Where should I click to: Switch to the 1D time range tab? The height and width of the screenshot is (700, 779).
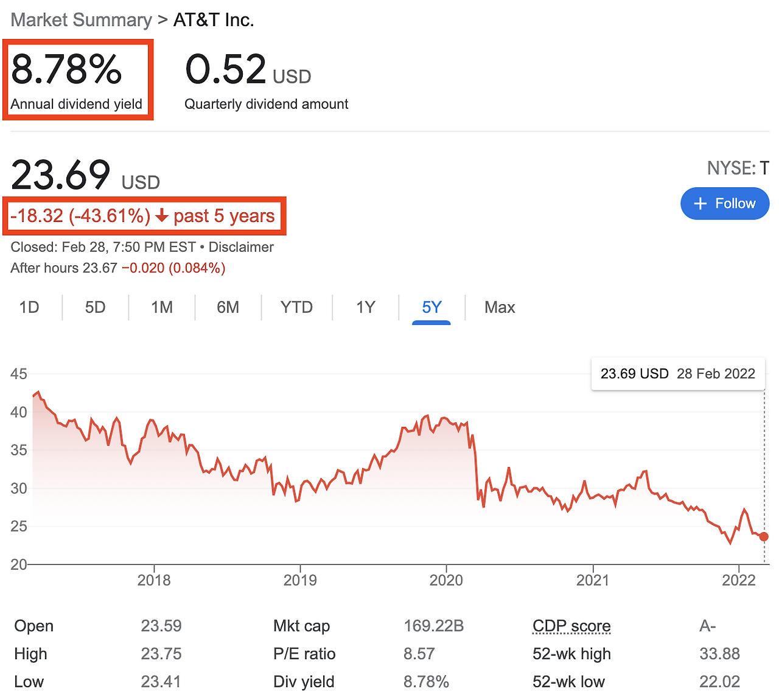29,307
